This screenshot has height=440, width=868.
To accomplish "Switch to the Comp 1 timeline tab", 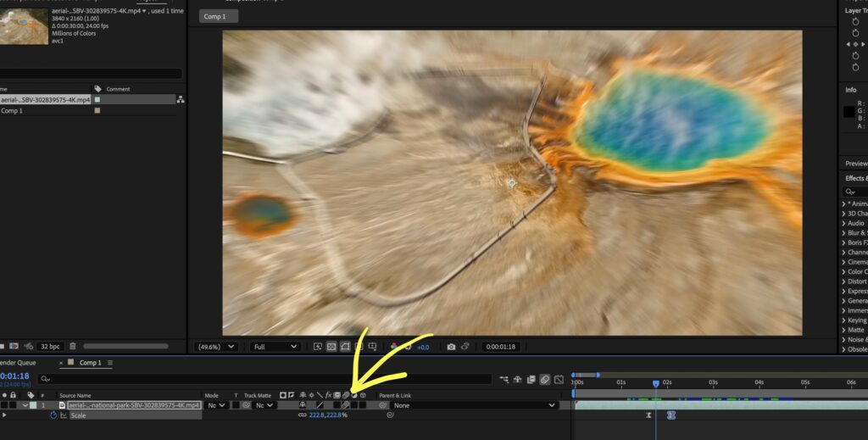I will [x=90, y=363].
